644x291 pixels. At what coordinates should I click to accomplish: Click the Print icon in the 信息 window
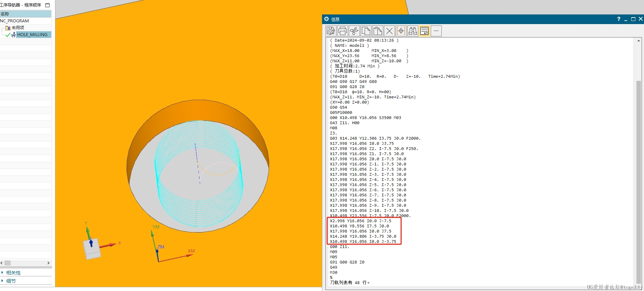tap(342, 31)
